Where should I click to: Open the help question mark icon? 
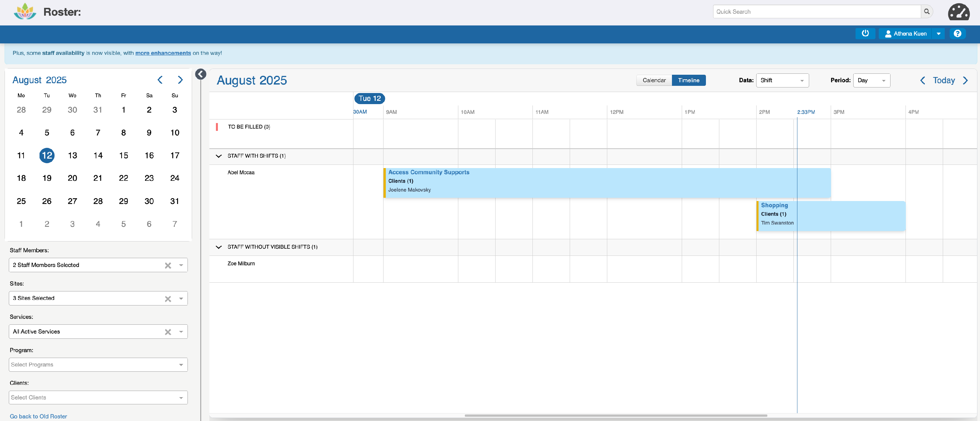(957, 33)
